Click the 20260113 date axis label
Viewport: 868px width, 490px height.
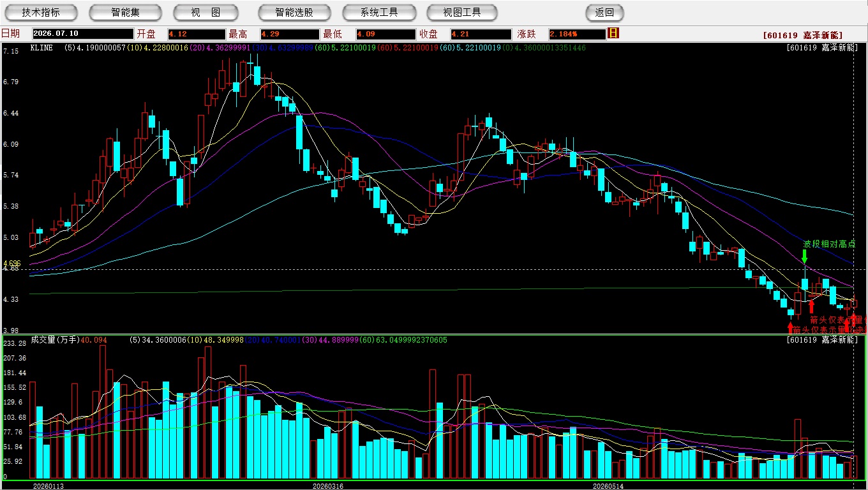(49, 486)
